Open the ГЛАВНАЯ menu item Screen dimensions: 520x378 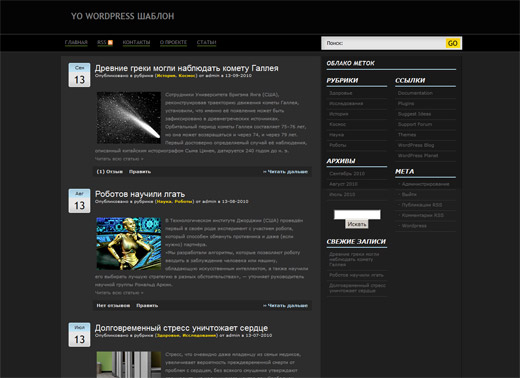coord(76,42)
